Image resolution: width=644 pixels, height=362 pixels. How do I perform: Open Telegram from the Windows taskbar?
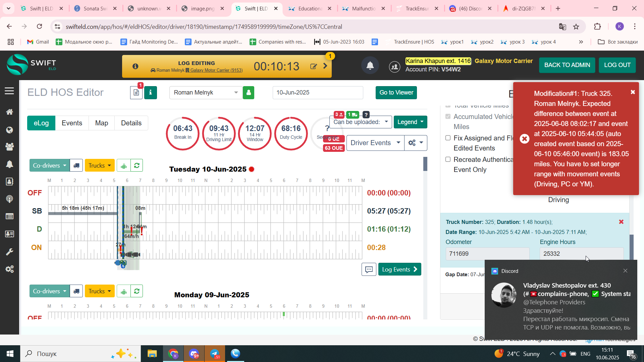tap(215, 354)
